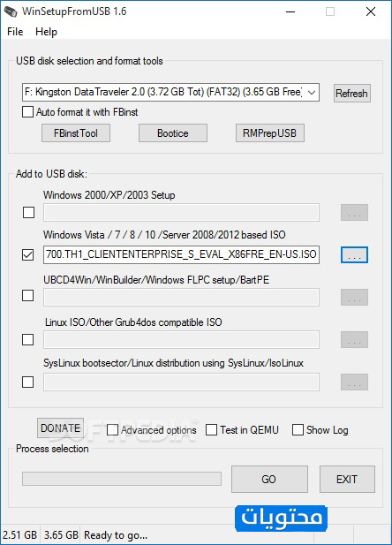Check the Show Log option
This screenshot has height=545, width=392.
click(x=298, y=429)
